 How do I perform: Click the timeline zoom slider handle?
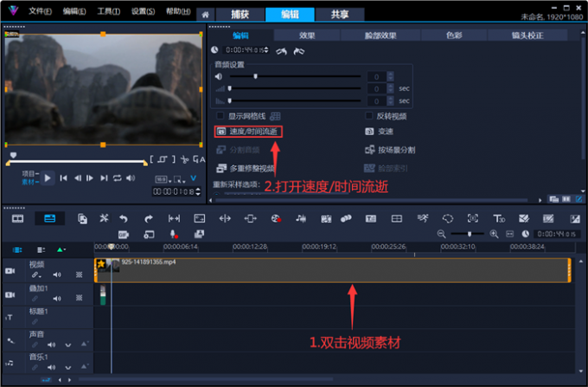click(470, 235)
